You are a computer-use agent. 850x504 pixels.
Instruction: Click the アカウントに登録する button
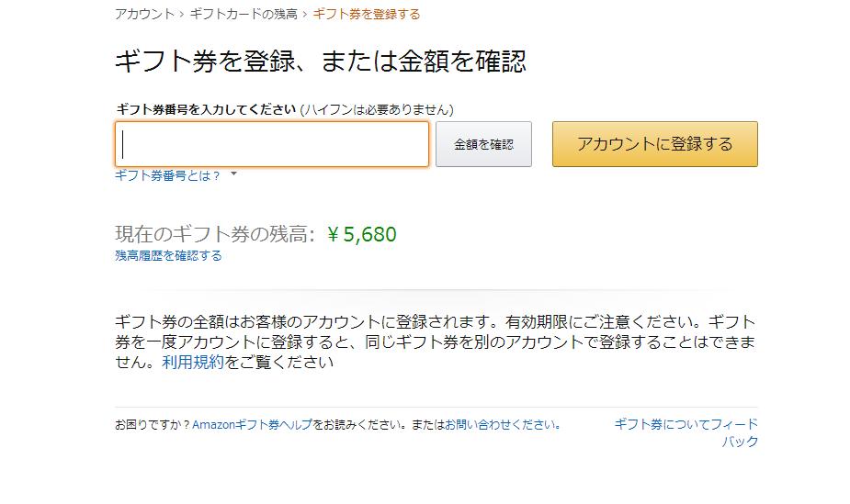(x=654, y=144)
